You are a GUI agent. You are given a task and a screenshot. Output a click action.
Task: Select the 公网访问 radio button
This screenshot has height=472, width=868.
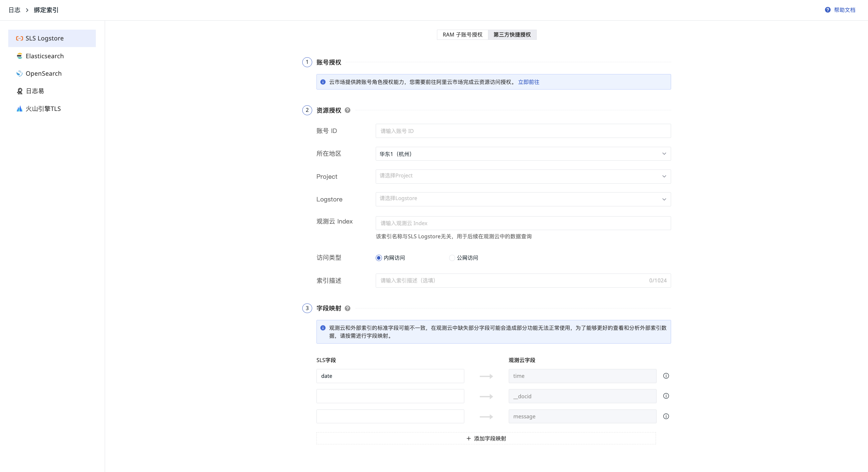click(452, 258)
